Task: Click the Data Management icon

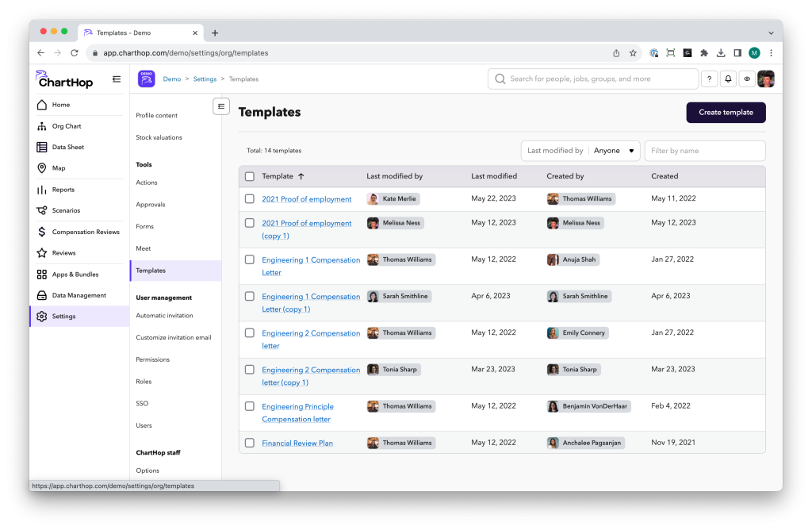Action: [42, 295]
